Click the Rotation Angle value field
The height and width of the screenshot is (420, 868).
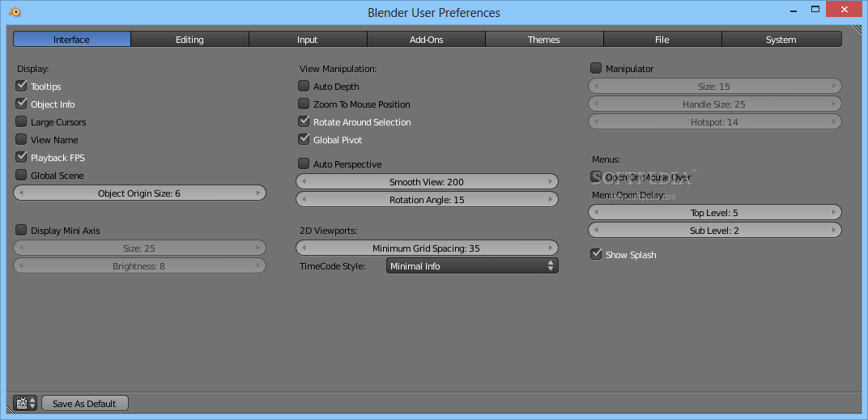pyautogui.click(x=427, y=200)
